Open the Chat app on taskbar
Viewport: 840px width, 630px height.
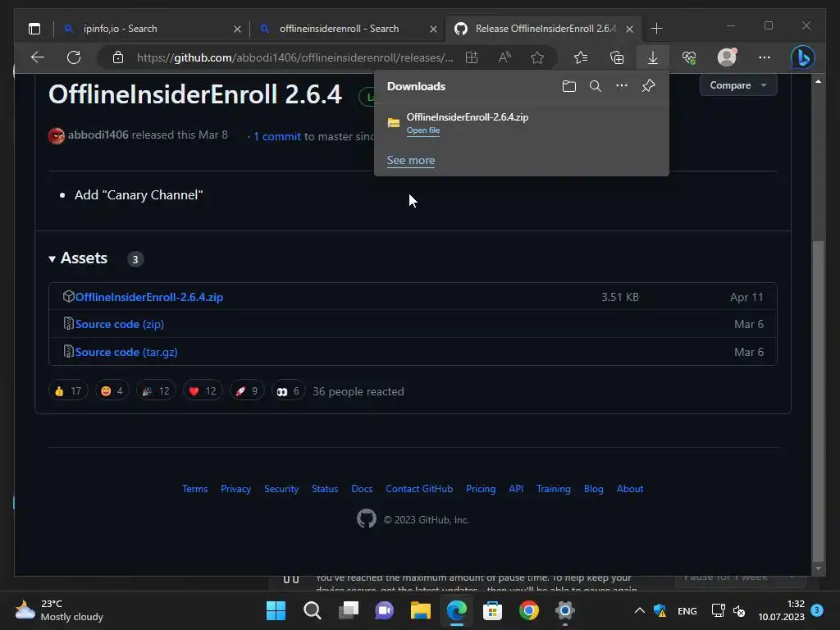click(x=384, y=610)
